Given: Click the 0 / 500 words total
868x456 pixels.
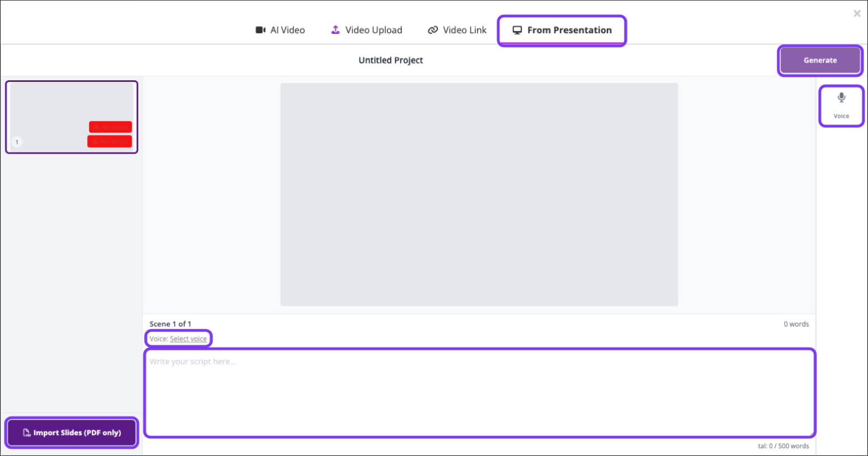Looking at the screenshot, I should point(783,446).
